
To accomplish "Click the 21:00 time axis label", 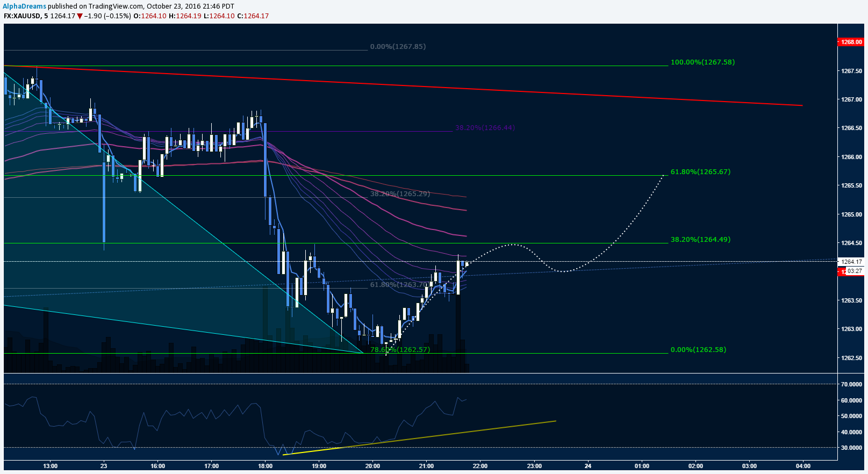I will pos(426,466).
